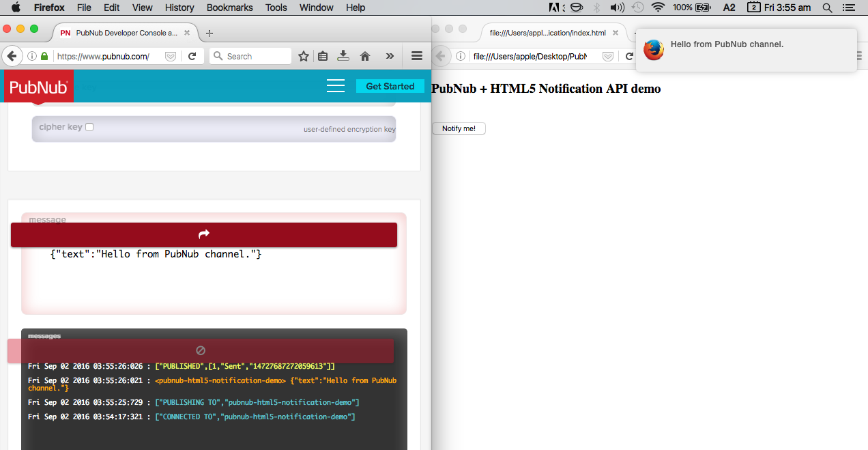Clear the messages log with the prohibition icon
This screenshot has width=868, height=450.
pyautogui.click(x=200, y=350)
